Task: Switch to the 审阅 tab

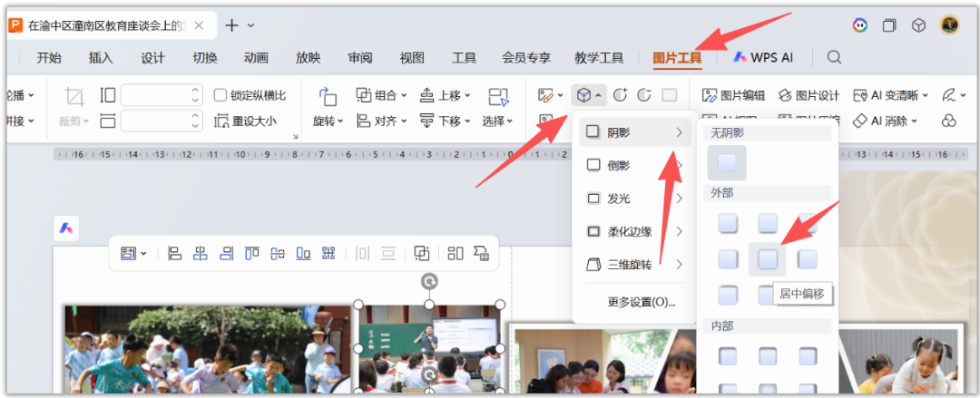Action: [360, 57]
